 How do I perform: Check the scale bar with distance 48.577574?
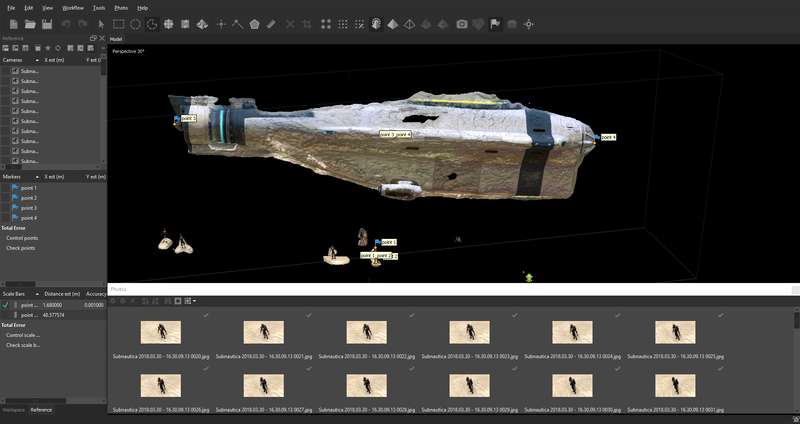(6, 315)
